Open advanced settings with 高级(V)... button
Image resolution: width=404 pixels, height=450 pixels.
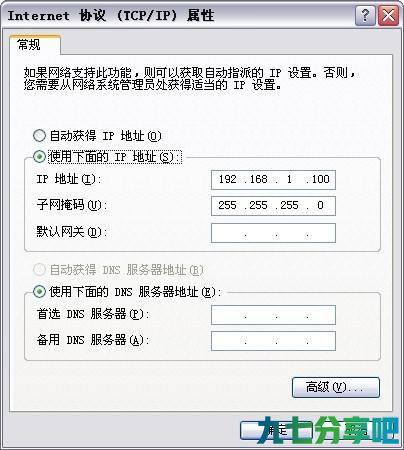point(336,387)
